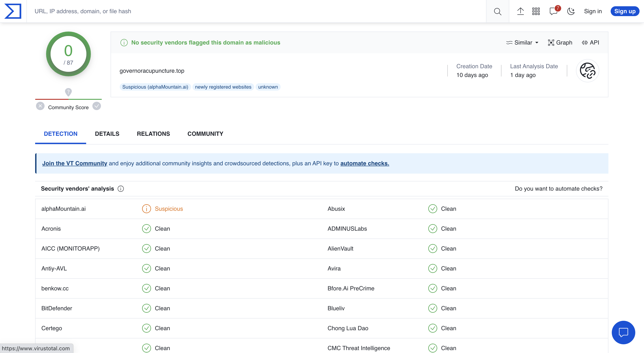Click the Clean checkmark icon for Antiy-AVL
This screenshot has height=353, width=644.
click(x=146, y=268)
